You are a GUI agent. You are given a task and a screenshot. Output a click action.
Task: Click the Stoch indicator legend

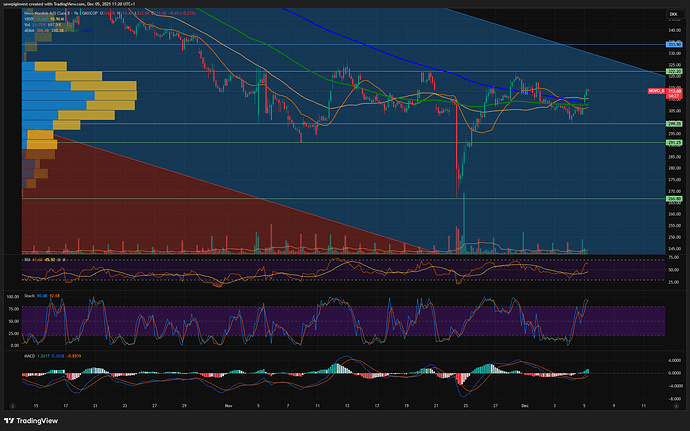[40, 296]
